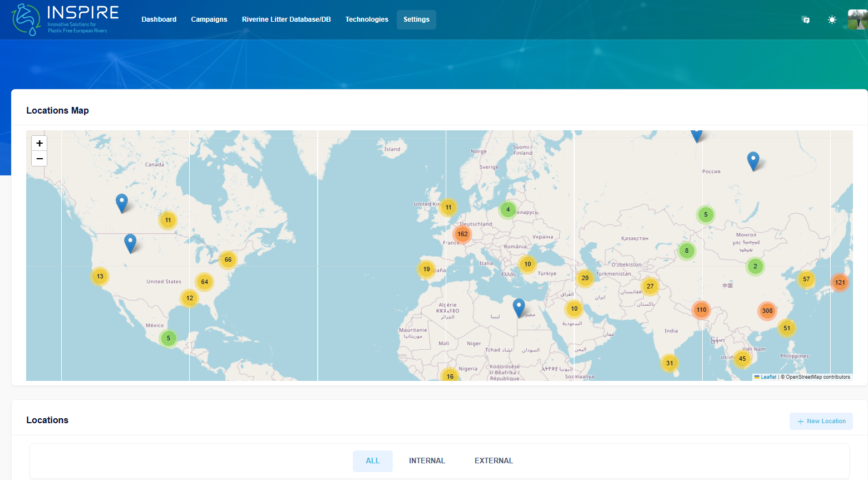868x480 pixels.
Task: Open the Leaflet attribution link
Action: [x=768, y=377]
